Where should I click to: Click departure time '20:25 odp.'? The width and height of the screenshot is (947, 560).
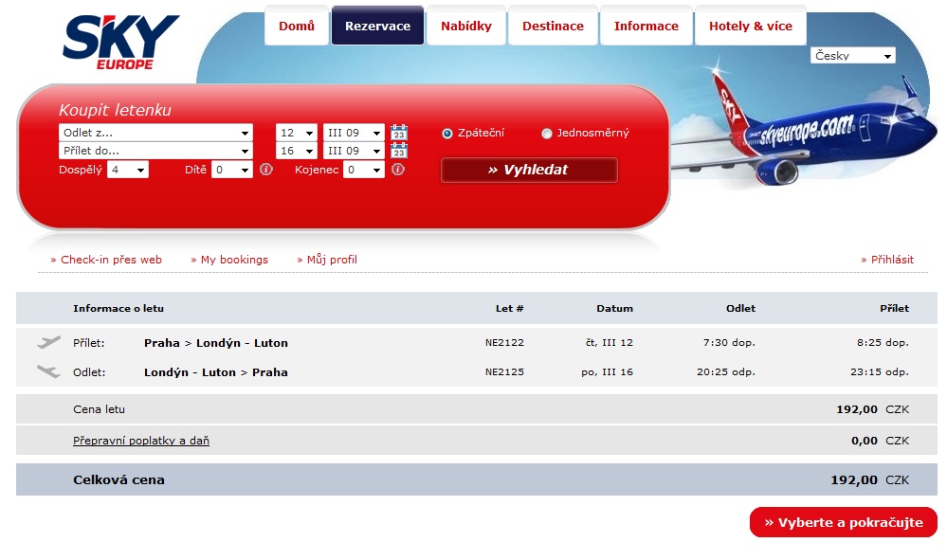[726, 371]
